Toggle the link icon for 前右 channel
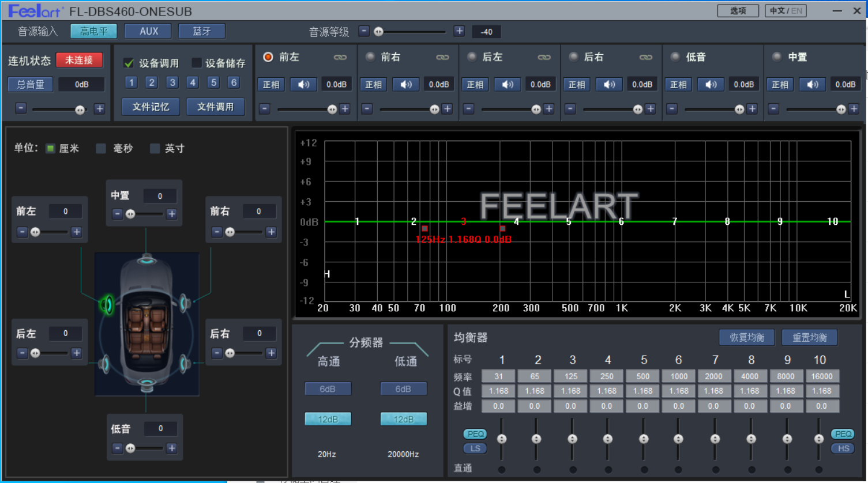The height and width of the screenshot is (483, 868). pyautogui.click(x=442, y=57)
